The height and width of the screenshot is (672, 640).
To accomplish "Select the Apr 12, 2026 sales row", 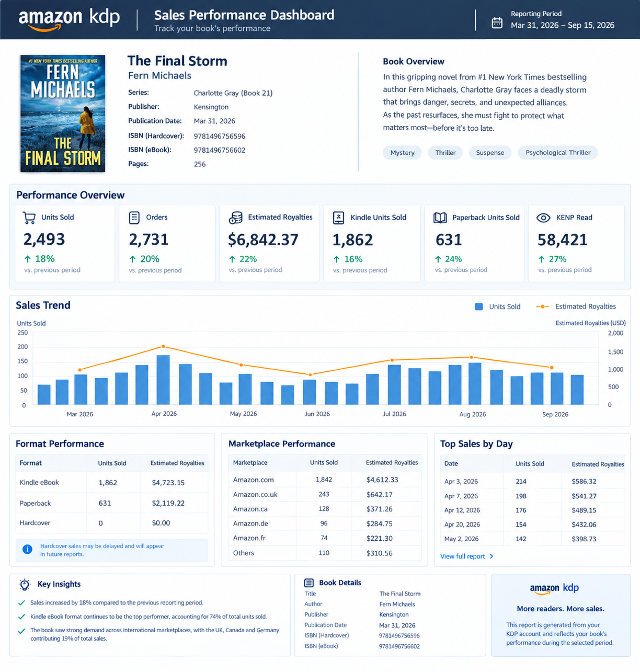I will tap(532, 510).
